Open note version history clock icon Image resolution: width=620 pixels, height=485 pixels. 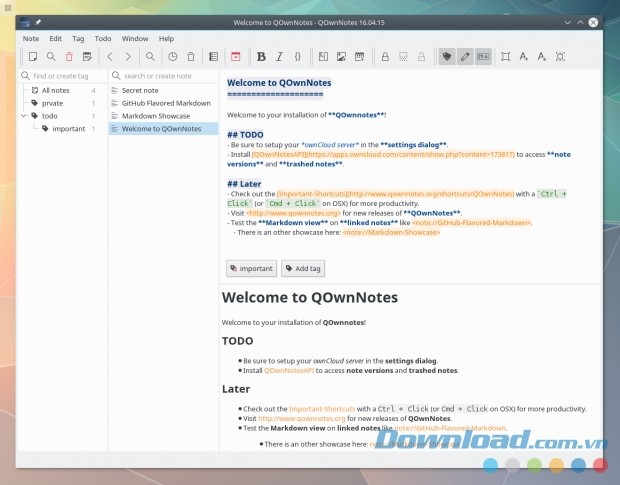[173, 57]
